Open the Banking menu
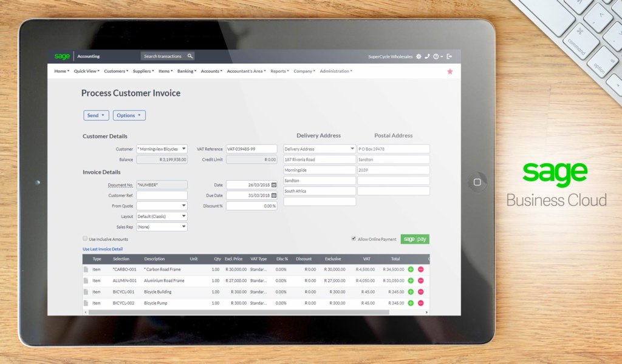The image size is (622, 364). [x=186, y=72]
